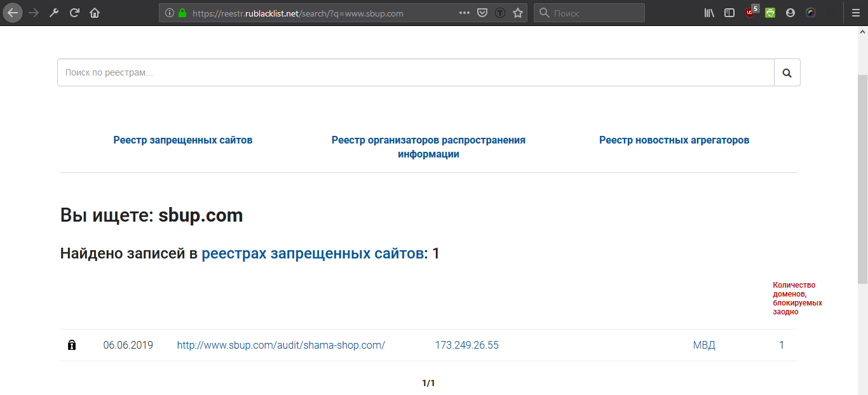Go back to the previous page
The height and width of the screenshot is (395, 868).
coord(13,13)
